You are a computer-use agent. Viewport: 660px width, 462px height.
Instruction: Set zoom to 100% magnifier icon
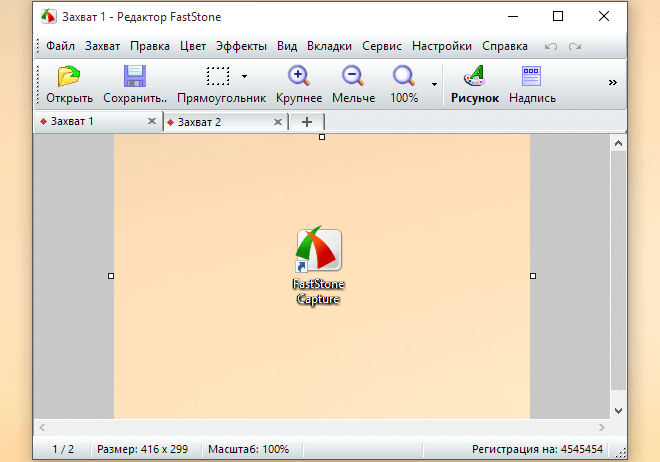click(404, 76)
